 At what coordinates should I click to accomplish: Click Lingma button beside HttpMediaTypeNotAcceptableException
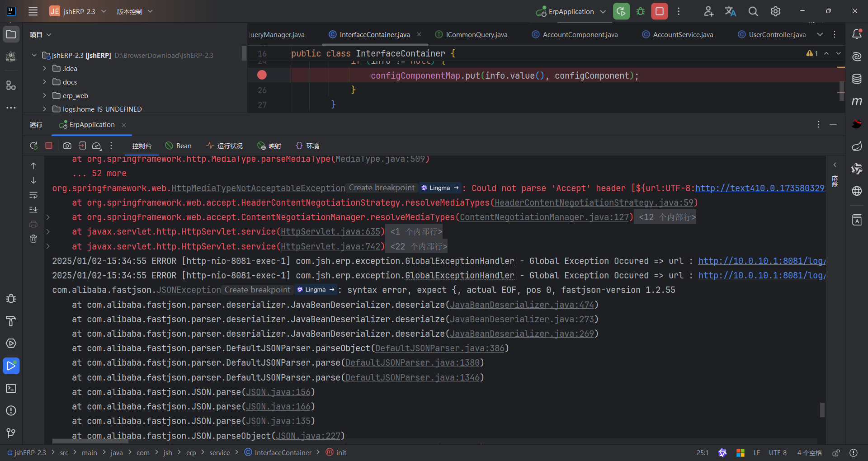tap(439, 188)
